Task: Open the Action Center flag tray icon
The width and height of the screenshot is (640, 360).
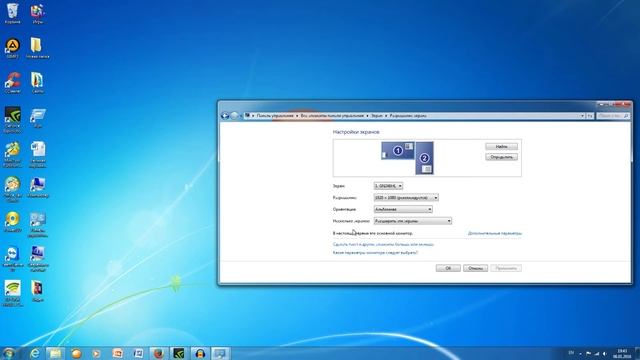Action: coord(589,353)
